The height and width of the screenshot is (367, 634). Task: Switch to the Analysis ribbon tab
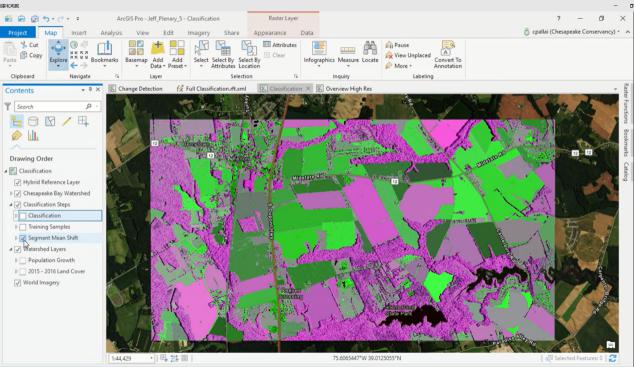(111, 33)
